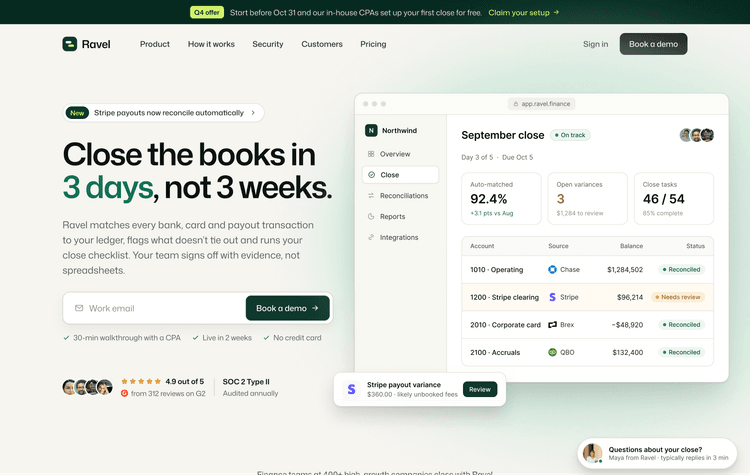Click the lock icon in address bar
This screenshot has width=750, height=475.
[x=516, y=104]
